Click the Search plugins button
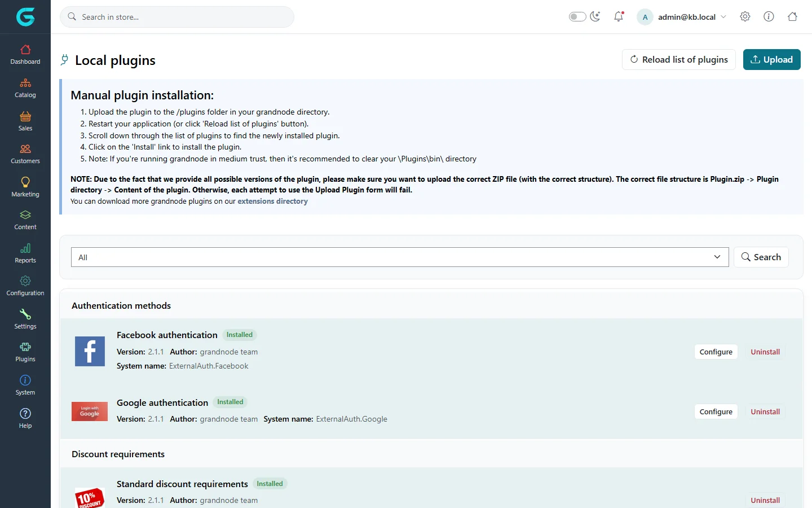Screen dimensions: 812x508 pyautogui.click(x=761, y=257)
